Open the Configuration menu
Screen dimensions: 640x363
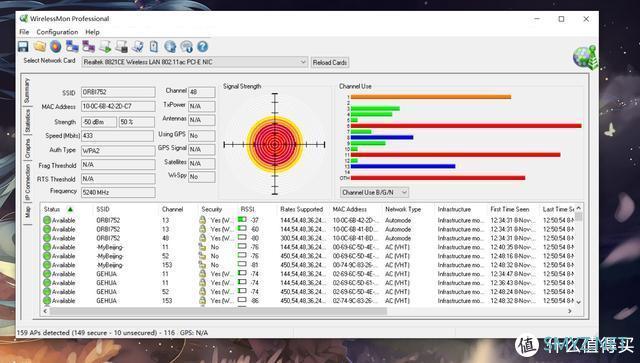pyautogui.click(x=57, y=32)
